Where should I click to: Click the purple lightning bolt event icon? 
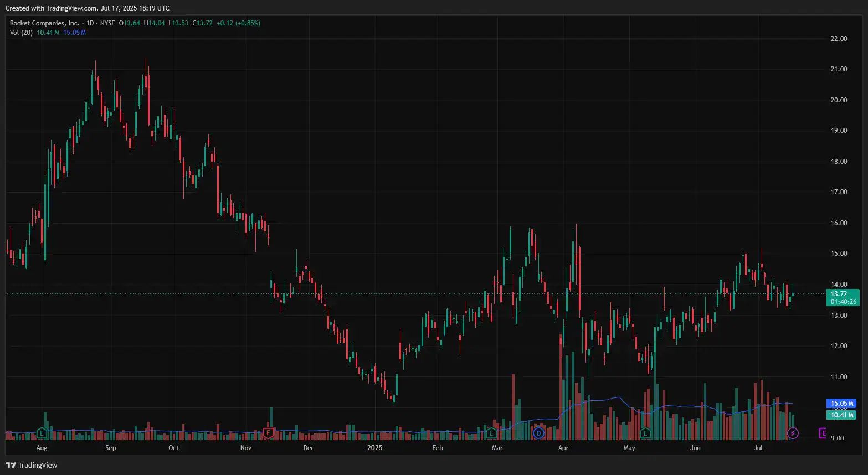coord(793,432)
